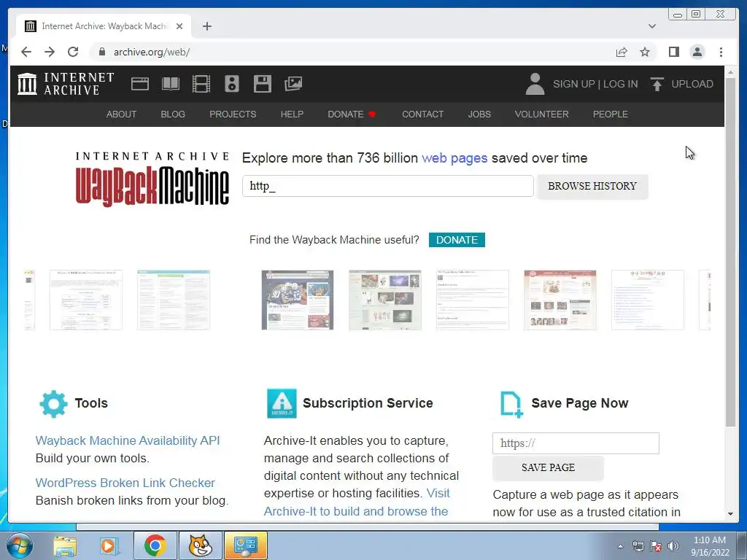Click the upload arrow icon
This screenshot has height=560, width=747.
(x=657, y=85)
